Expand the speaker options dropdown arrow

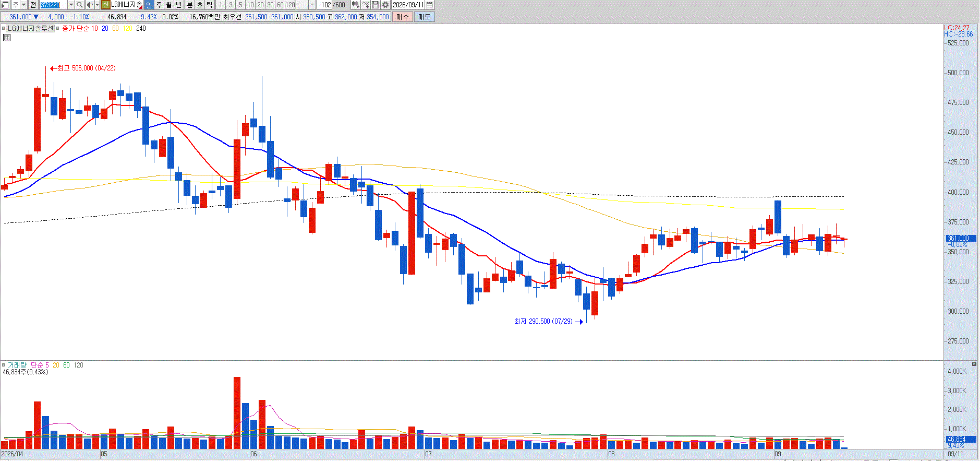97,5
